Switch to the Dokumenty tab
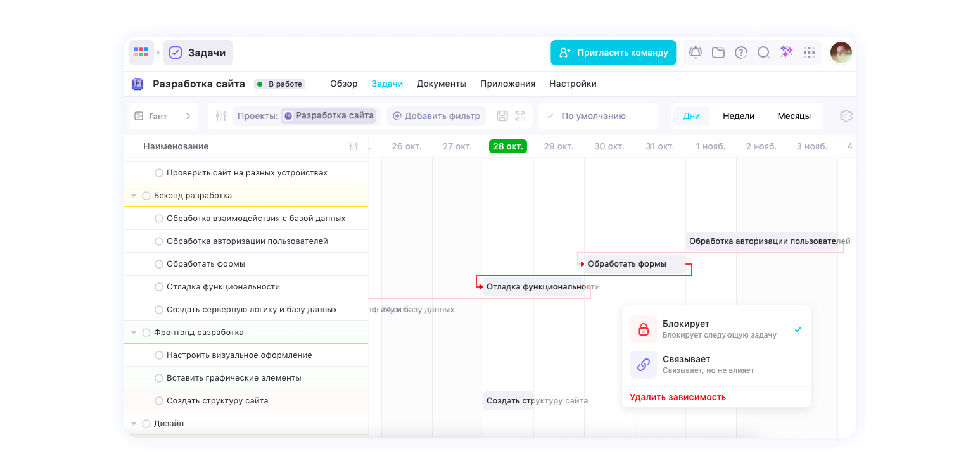980x475 pixels. (441, 84)
